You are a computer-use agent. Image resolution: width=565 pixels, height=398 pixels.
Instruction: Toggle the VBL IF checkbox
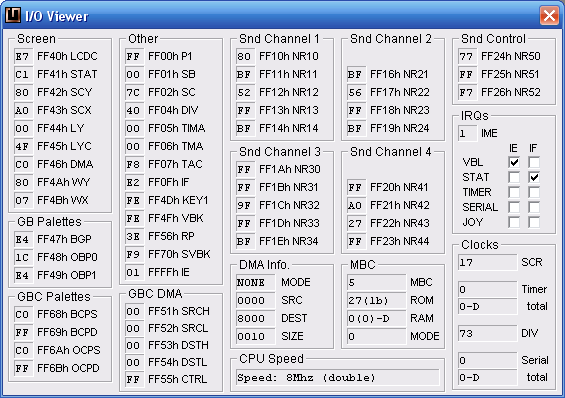(x=534, y=162)
